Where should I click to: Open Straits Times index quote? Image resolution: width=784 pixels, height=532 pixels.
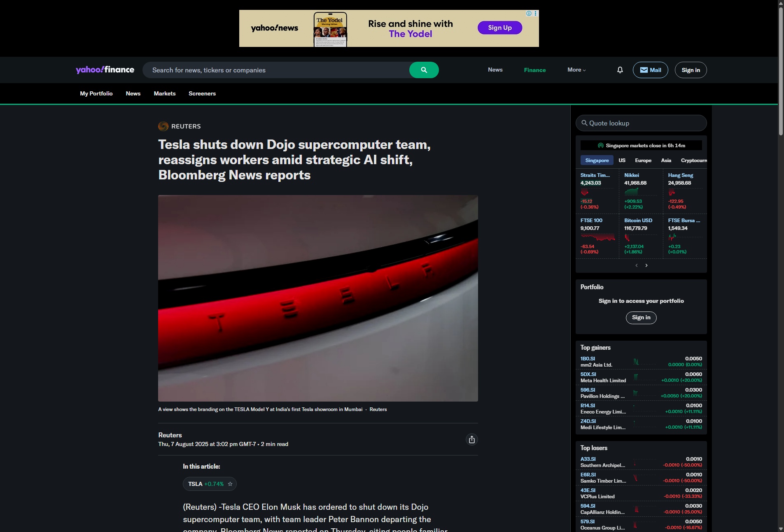click(x=595, y=175)
